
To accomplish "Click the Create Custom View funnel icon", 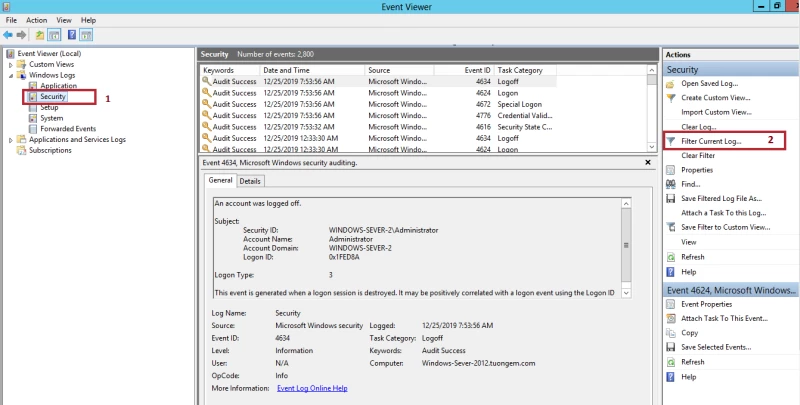I will point(671,98).
